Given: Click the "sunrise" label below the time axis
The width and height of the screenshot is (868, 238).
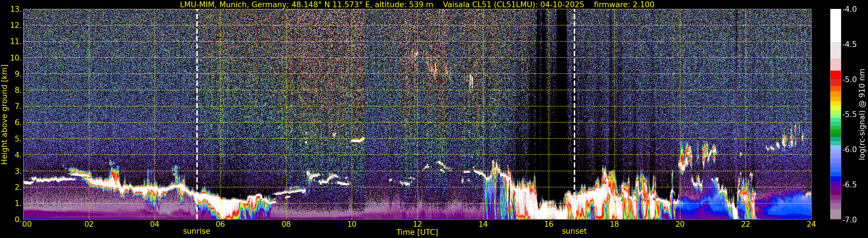Looking at the screenshot, I should 196,231.
